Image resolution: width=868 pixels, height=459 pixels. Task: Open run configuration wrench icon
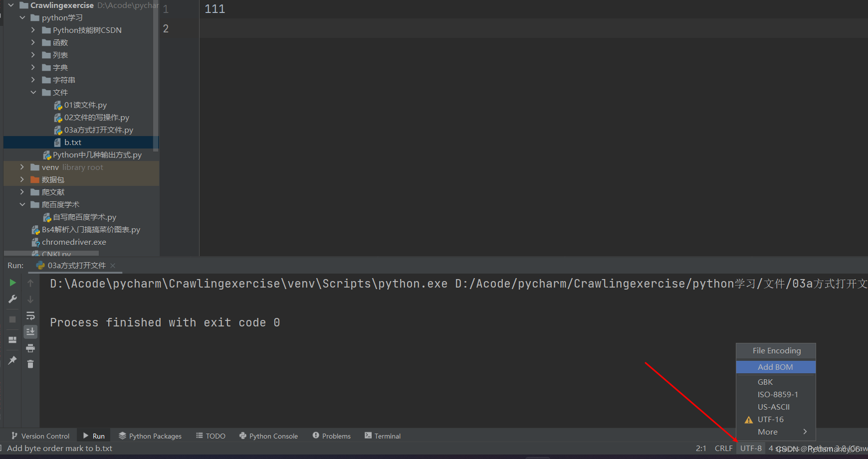coord(12,299)
